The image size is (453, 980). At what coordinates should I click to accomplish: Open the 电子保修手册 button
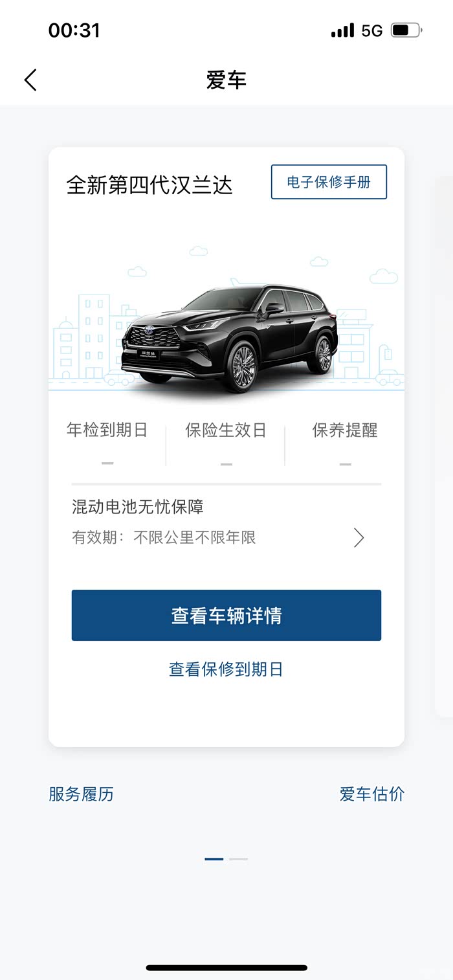(329, 182)
